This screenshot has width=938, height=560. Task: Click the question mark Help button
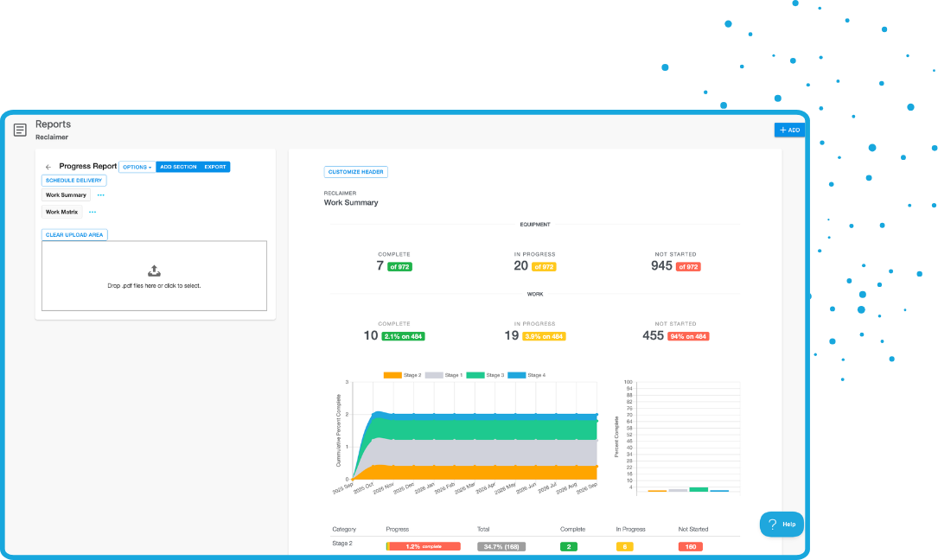(x=782, y=524)
